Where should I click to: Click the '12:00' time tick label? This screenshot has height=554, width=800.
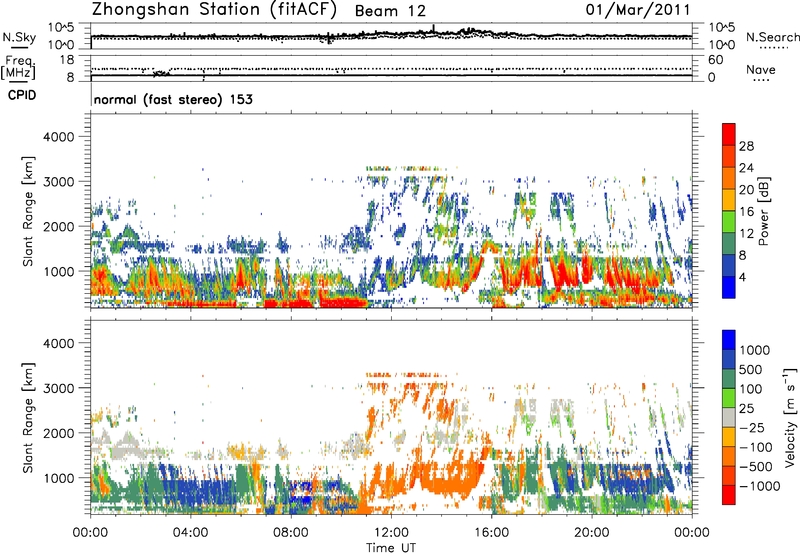click(391, 533)
